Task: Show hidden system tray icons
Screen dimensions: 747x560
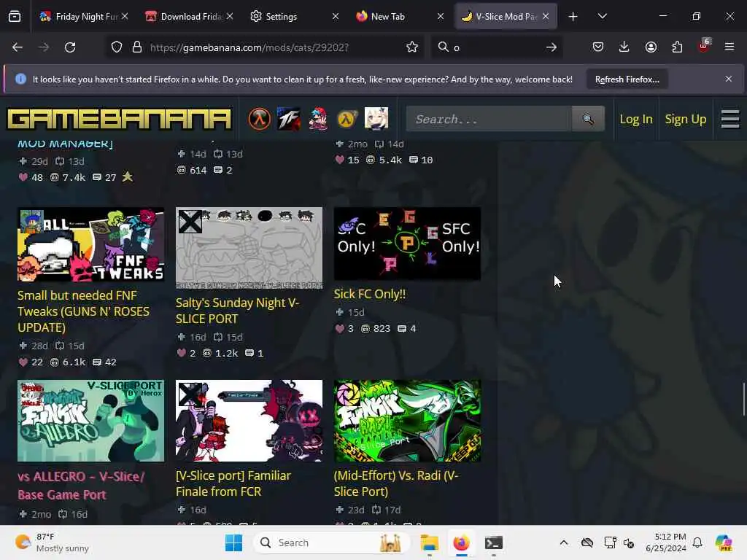Action: 564,542
